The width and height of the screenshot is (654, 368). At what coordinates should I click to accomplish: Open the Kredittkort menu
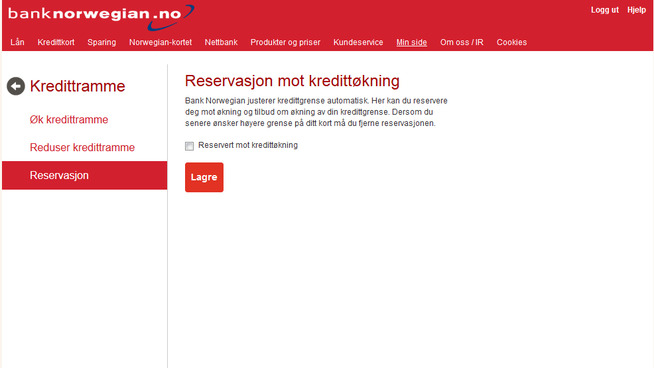56,42
